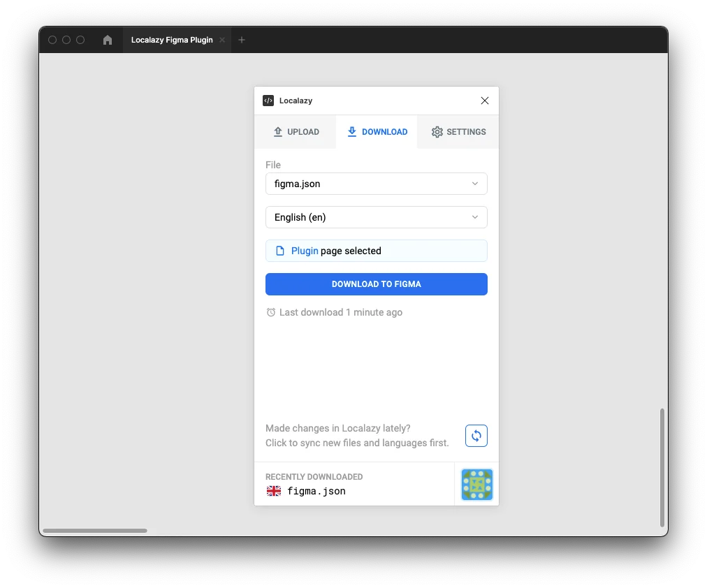Add a new tab with plus icon
The width and height of the screenshot is (707, 588).
pyautogui.click(x=242, y=40)
